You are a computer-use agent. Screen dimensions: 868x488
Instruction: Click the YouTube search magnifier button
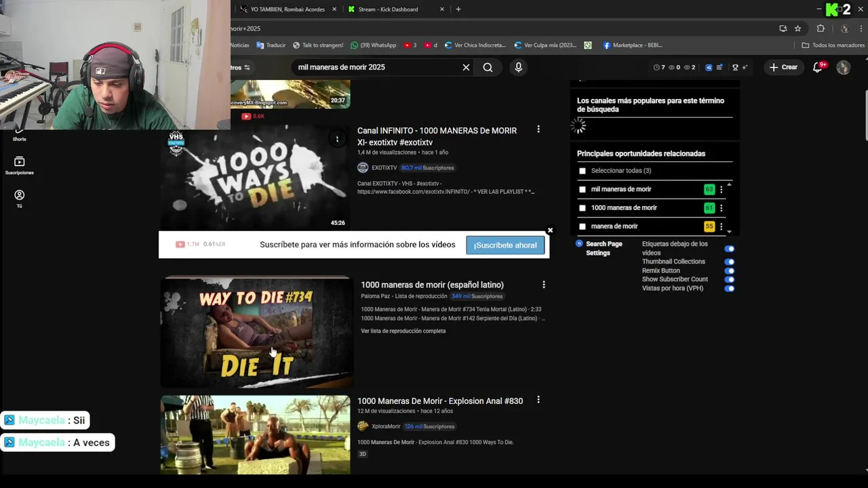[x=488, y=67]
